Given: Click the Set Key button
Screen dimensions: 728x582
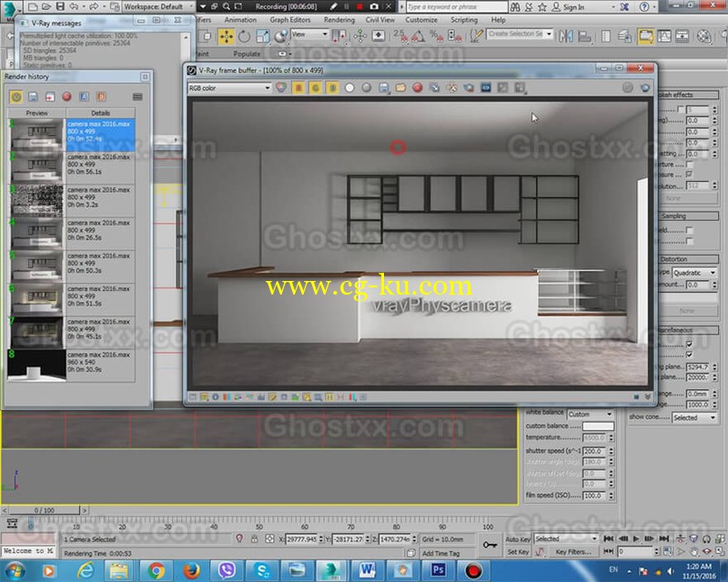Looking at the screenshot, I should (x=518, y=552).
